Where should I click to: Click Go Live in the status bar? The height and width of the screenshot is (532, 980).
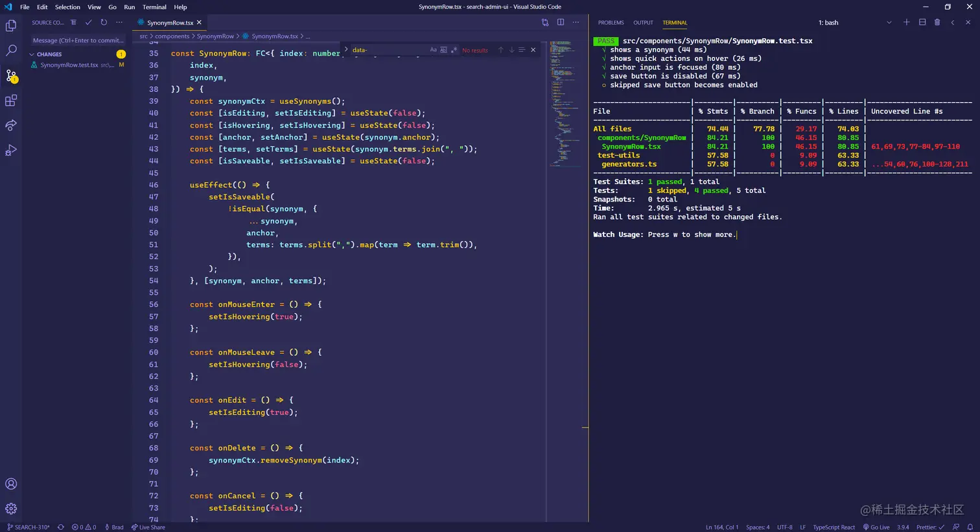(x=876, y=527)
